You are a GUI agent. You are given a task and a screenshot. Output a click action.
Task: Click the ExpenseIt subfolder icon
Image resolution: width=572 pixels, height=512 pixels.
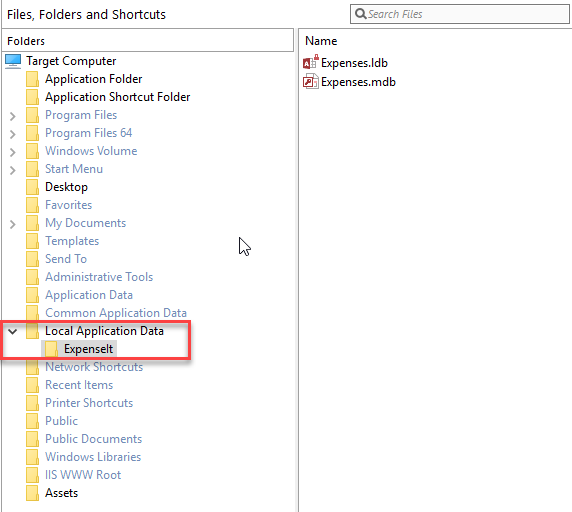pyautogui.click(x=51, y=349)
